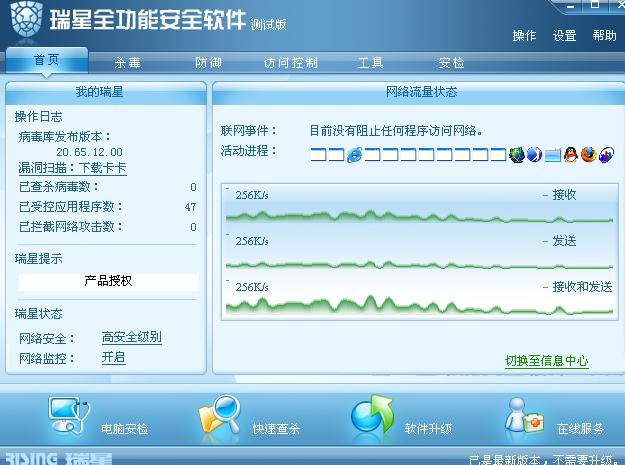Select the blue globe process icon
625x465 pixels.
tap(534, 155)
